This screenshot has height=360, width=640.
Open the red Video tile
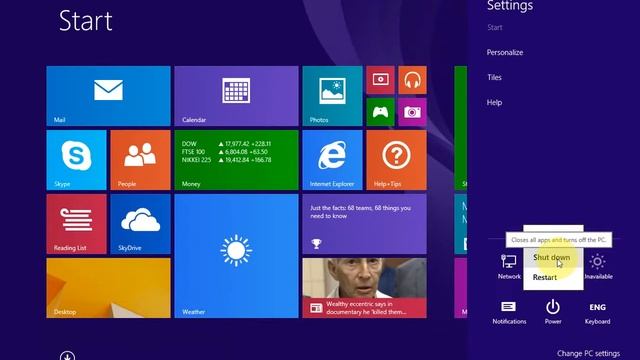point(380,80)
